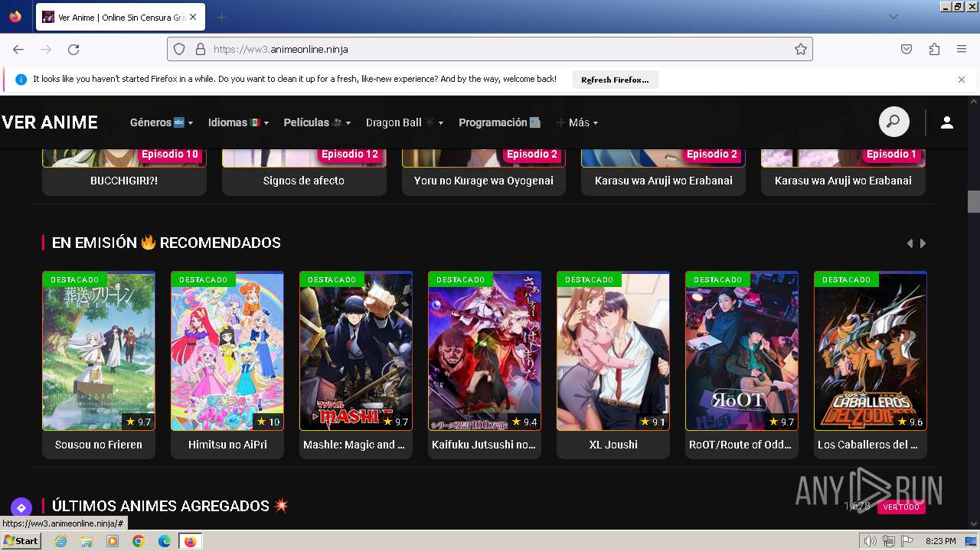Open the Himitsu no AiPri poster
This screenshot has height=551, width=980.
coord(227,350)
